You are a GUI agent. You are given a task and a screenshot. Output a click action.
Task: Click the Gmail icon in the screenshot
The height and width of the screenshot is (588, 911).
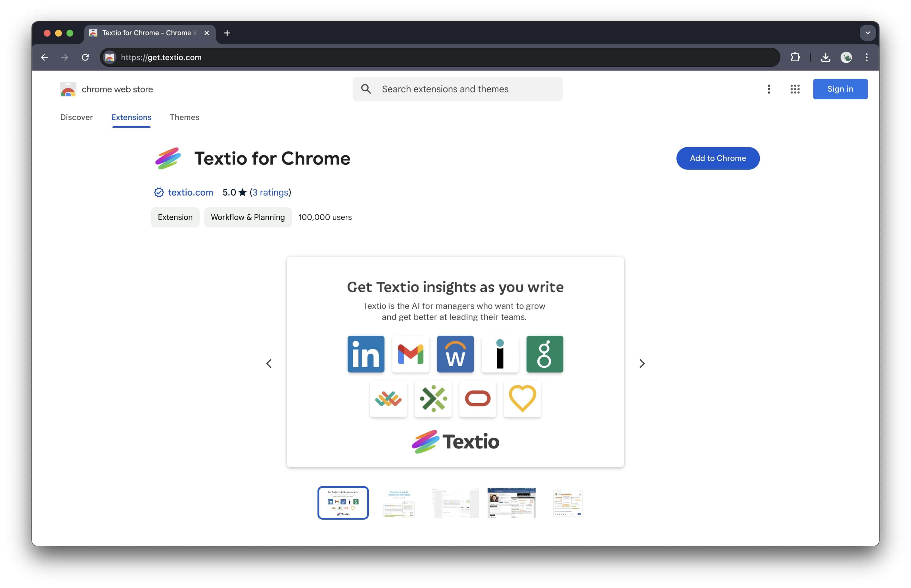[x=410, y=354]
